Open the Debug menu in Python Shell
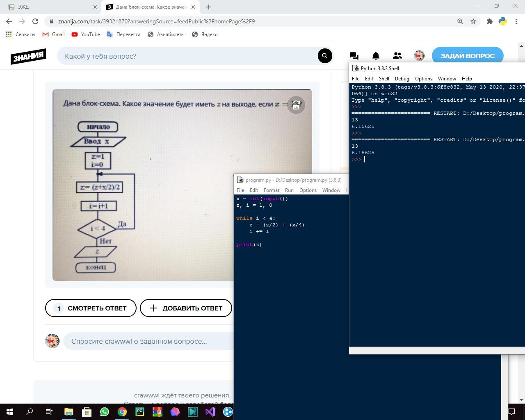The width and height of the screenshot is (525, 420). point(402,79)
